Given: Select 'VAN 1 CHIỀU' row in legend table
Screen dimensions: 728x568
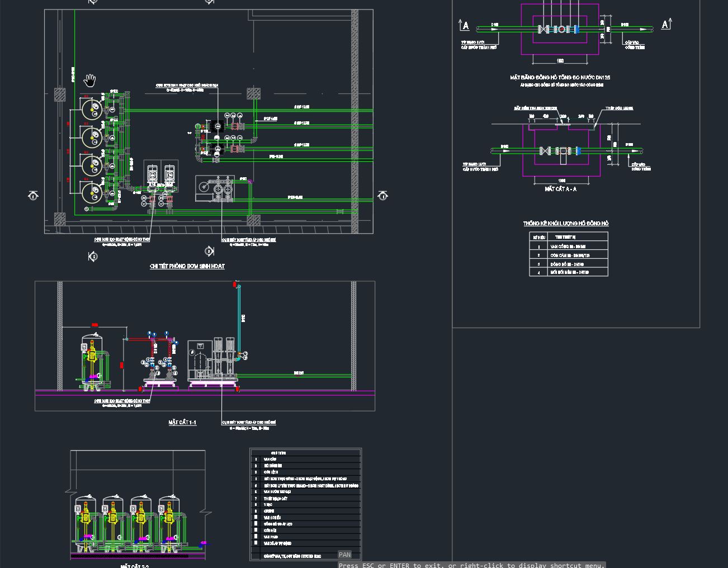Looking at the screenshot, I should (x=305, y=517).
